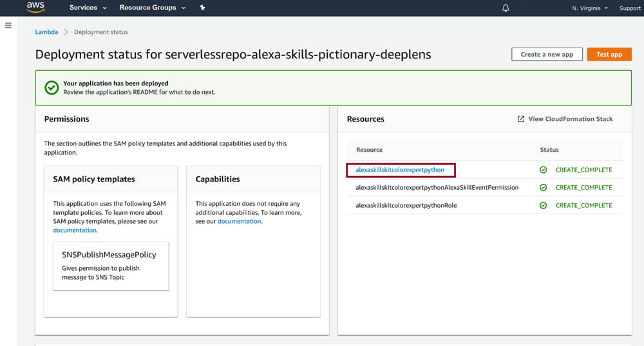
Task: Click the green deployed success checkmark icon
Action: pyautogui.click(x=52, y=87)
